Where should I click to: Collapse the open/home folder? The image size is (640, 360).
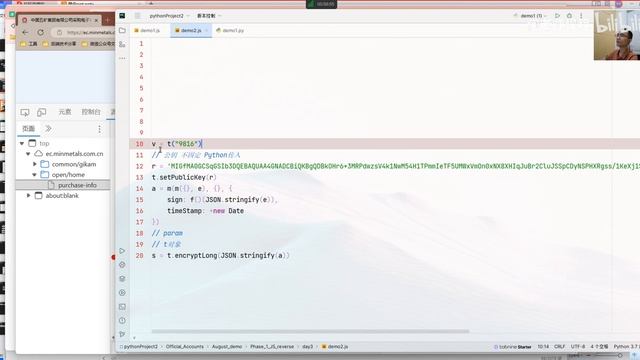(35, 175)
